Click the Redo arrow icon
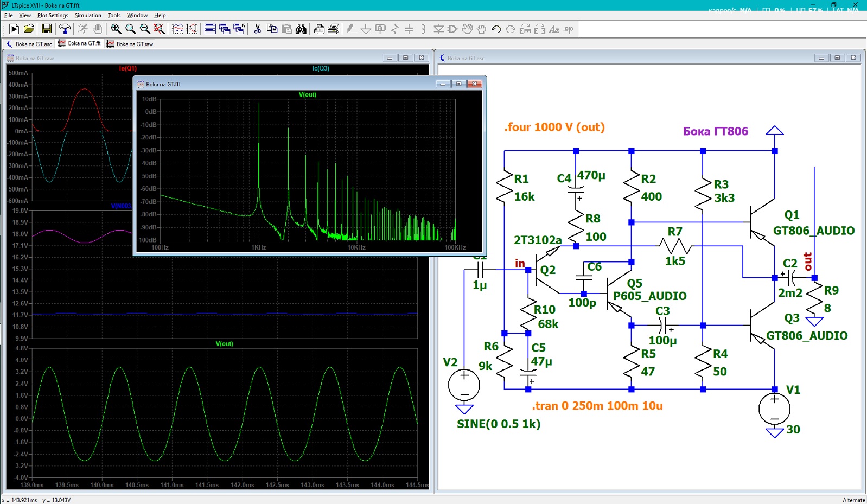867x504 pixels. coord(511,29)
